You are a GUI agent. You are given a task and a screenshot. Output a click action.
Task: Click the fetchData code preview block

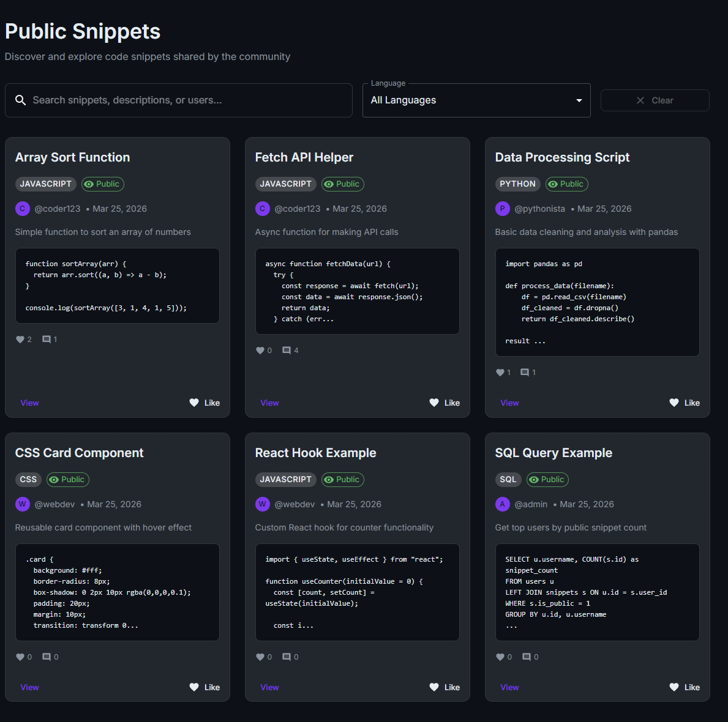[x=358, y=291]
